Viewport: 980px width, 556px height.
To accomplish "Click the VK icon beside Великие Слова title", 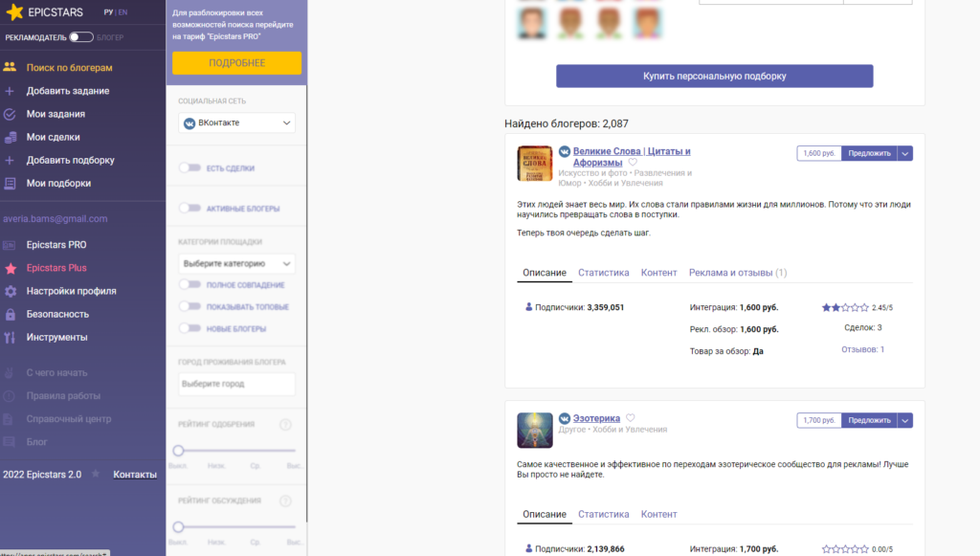I will pyautogui.click(x=565, y=151).
